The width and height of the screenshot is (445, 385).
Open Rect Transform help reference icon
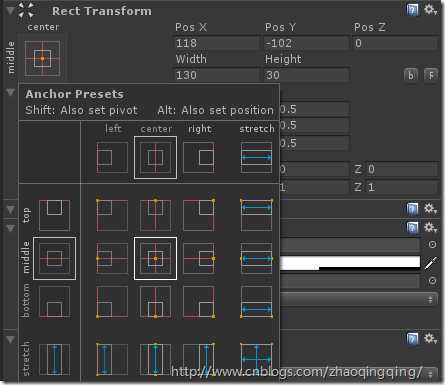click(412, 9)
